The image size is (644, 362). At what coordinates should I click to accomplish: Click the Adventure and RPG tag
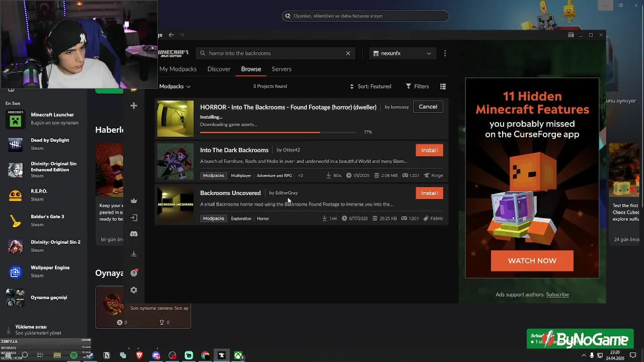point(274,175)
